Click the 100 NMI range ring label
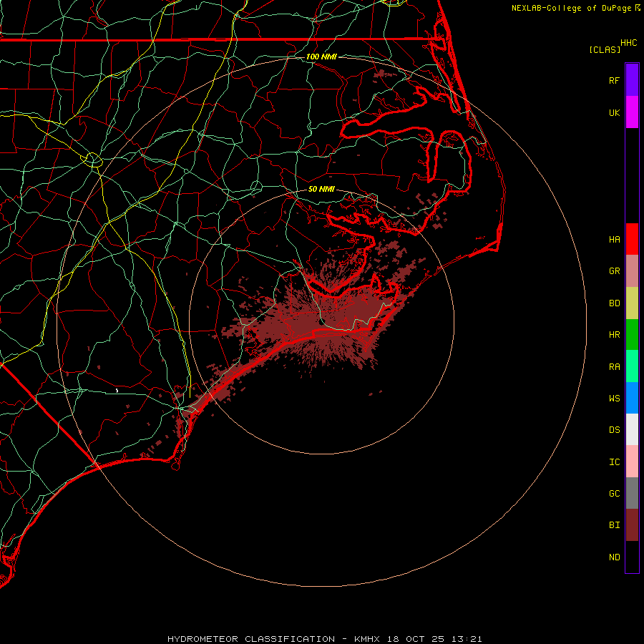 321,57
